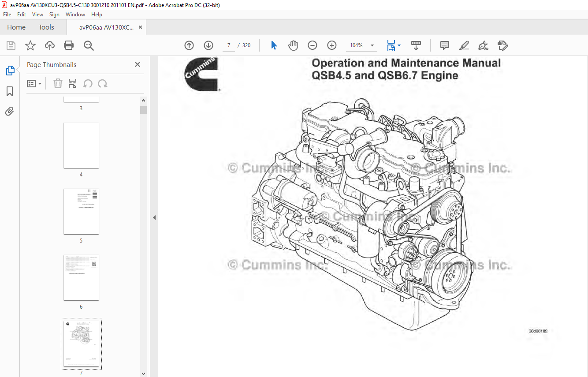Click the Fit width page icon
The image size is (588, 377).
391,45
